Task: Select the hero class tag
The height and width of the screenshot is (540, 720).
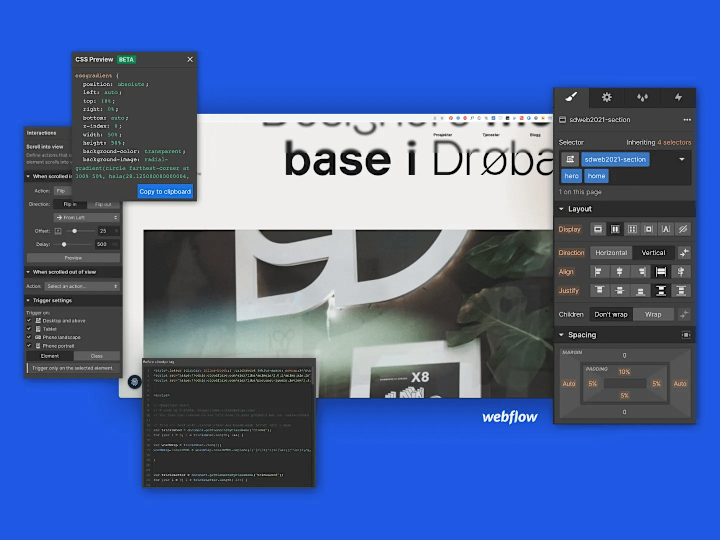Action: pos(571,176)
